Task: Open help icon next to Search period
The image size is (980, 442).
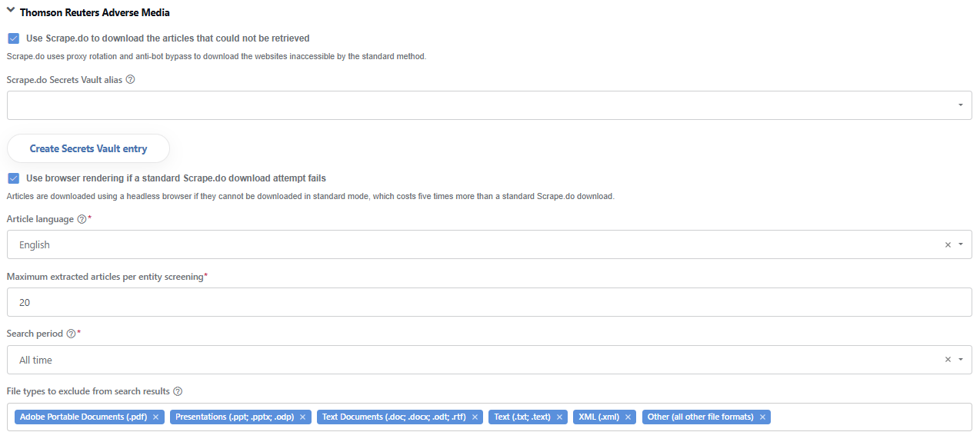Action: pos(71,334)
